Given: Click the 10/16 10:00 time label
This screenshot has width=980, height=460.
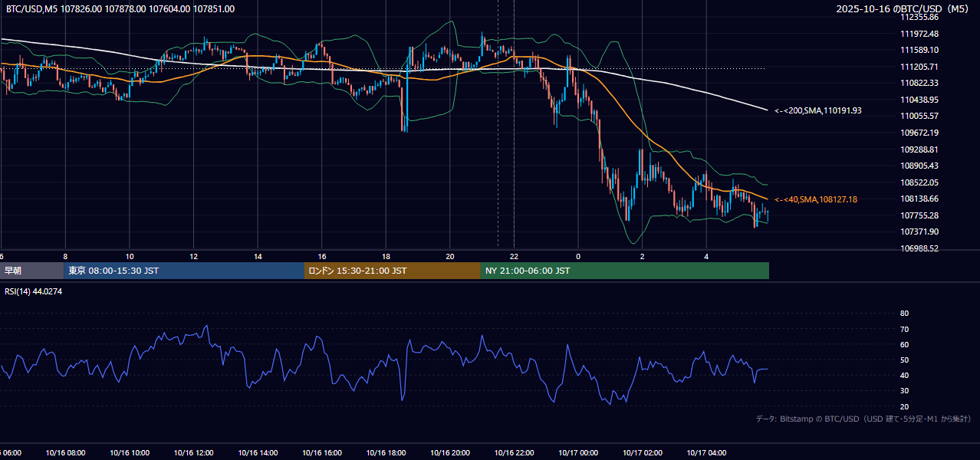Looking at the screenshot, I should tap(130, 453).
